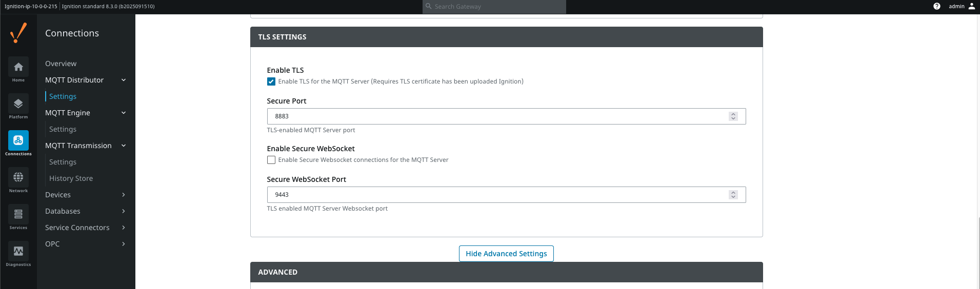Image resolution: width=980 pixels, height=289 pixels.
Task: Click the Search Gateway field
Action: click(x=495, y=7)
